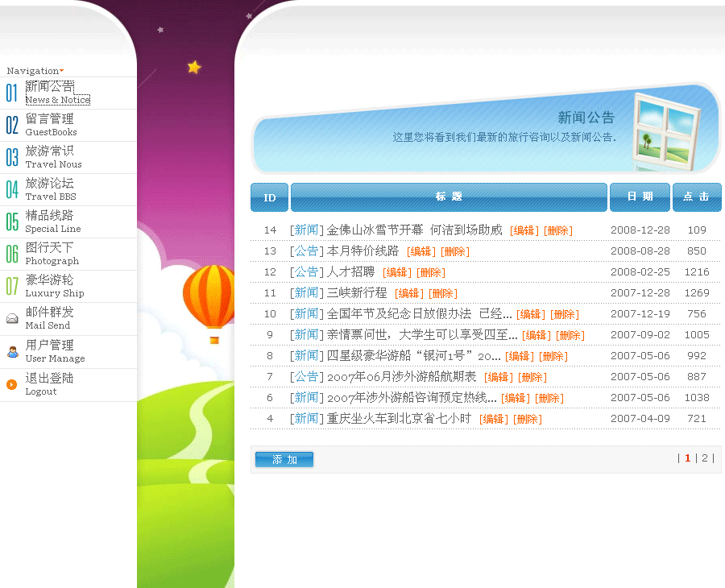Edit the 重庆坐火车到北京 entry
725x588 pixels.
click(494, 420)
